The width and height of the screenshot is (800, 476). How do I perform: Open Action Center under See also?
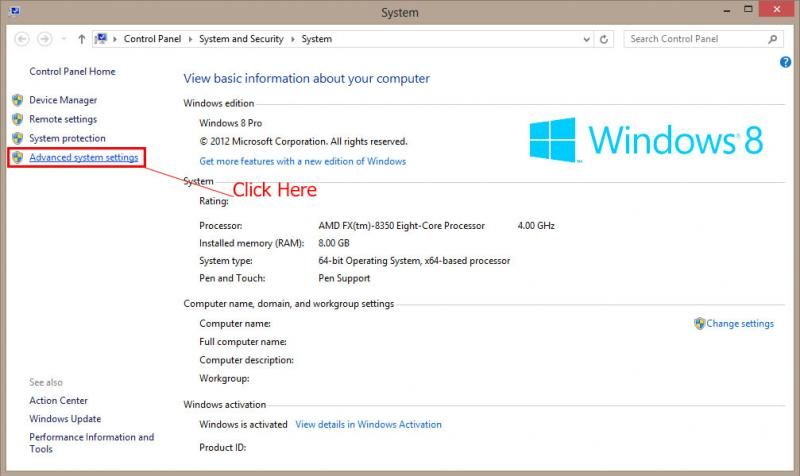point(58,400)
